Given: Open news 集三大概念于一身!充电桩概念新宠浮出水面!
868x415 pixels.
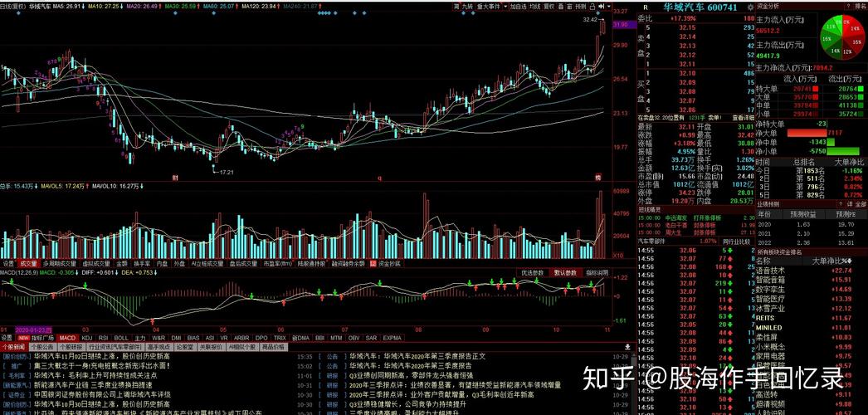Looking at the screenshot, I should [101, 366].
